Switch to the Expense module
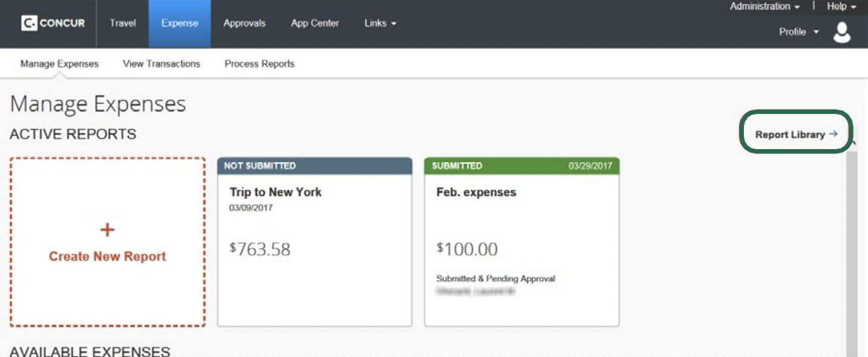868x357 pixels. (179, 23)
